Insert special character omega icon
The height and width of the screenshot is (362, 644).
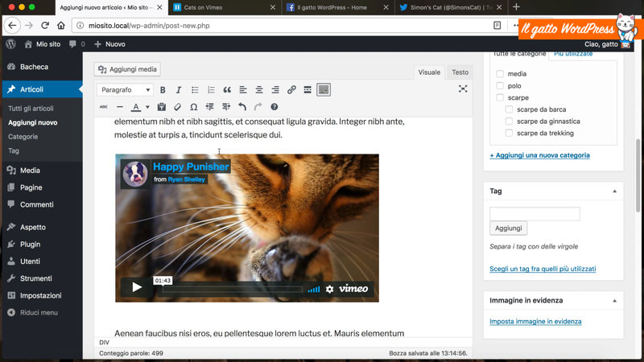[193, 107]
